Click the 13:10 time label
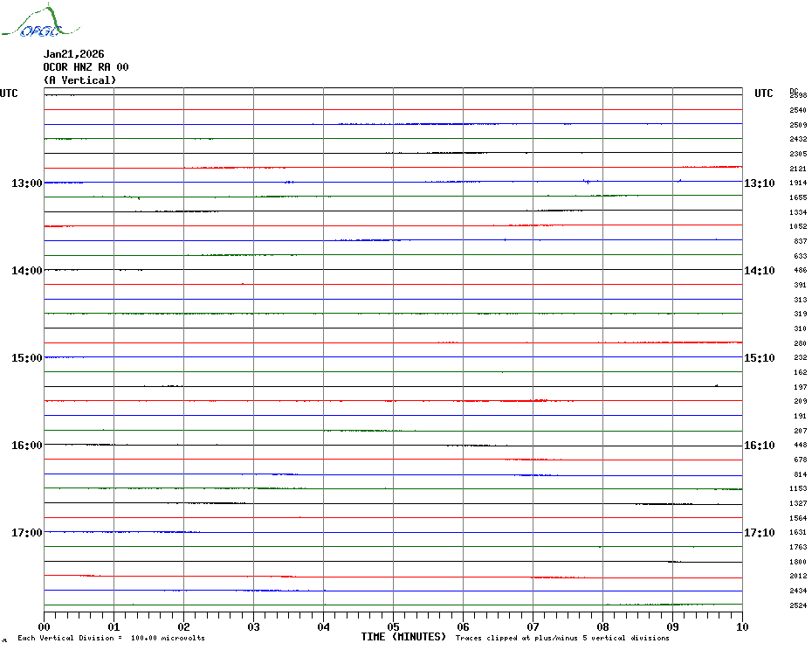The width and height of the screenshot is (812, 650). 760,183
